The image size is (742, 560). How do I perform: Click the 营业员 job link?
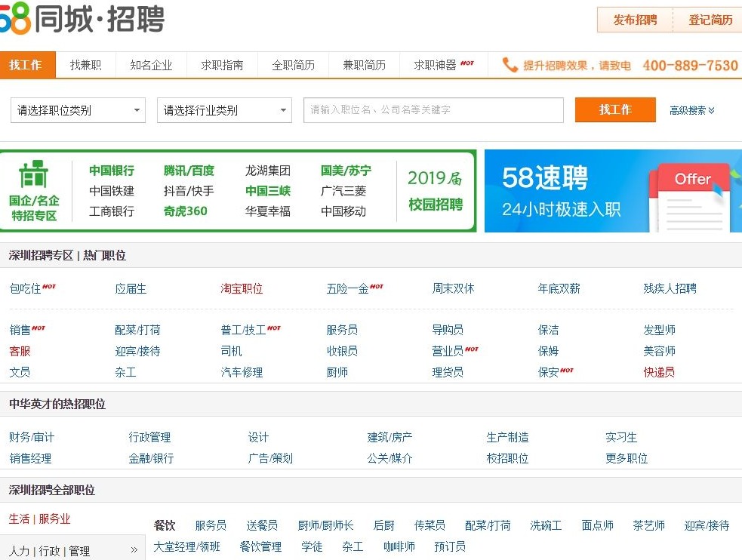coord(448,351)
